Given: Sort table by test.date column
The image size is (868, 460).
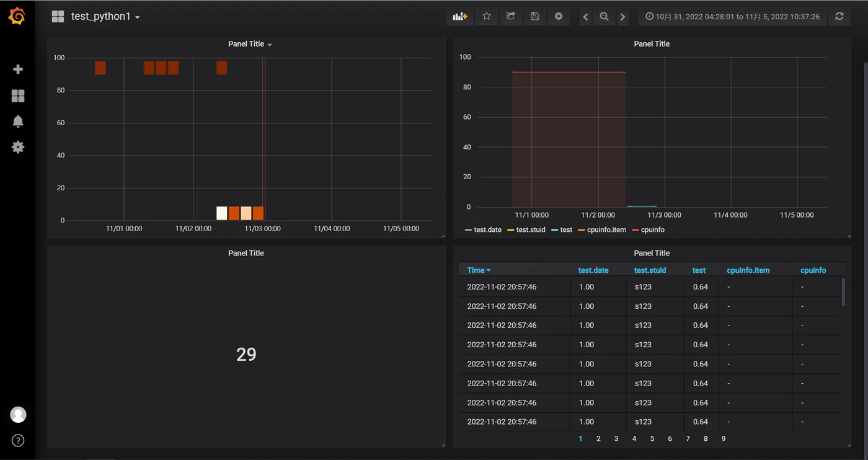Looking at the screenshot, I should coord(593,270).
